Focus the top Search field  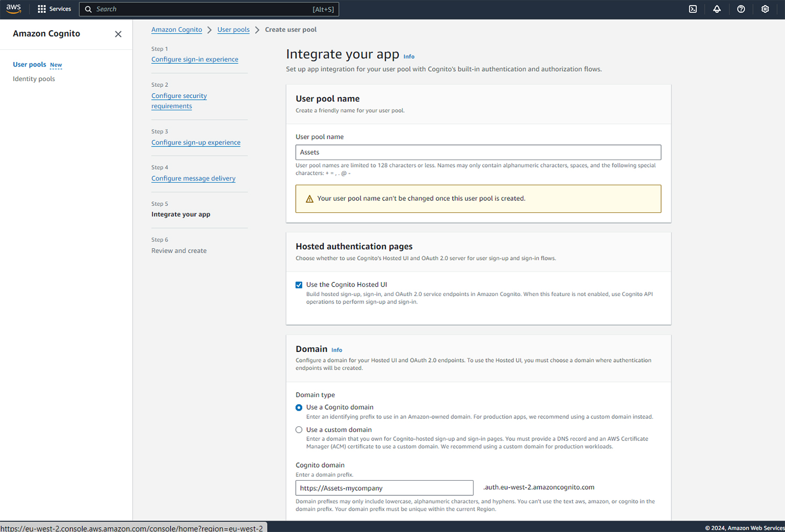pyautogui.click(x=209, y=9)
